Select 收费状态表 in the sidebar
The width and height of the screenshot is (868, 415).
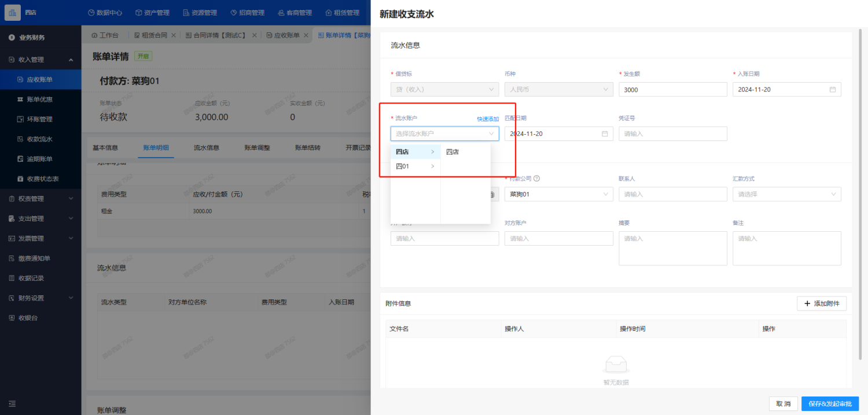point(41,179)
